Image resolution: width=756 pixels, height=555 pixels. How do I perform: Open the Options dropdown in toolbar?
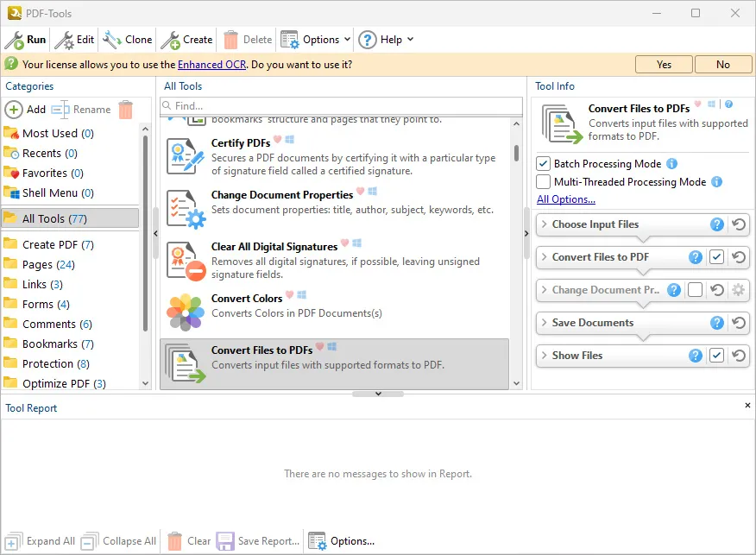[x=315, y=40]
